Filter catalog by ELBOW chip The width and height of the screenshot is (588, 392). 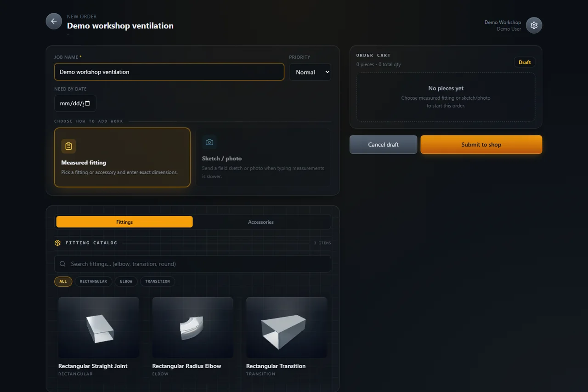pyautogui.click(x=126, y=281)
